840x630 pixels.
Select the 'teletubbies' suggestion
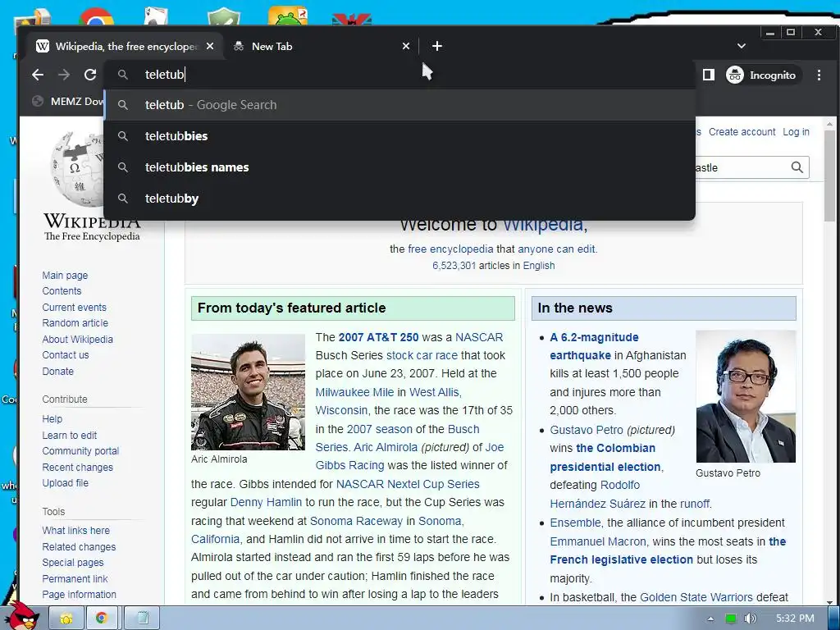coord(399,136)
